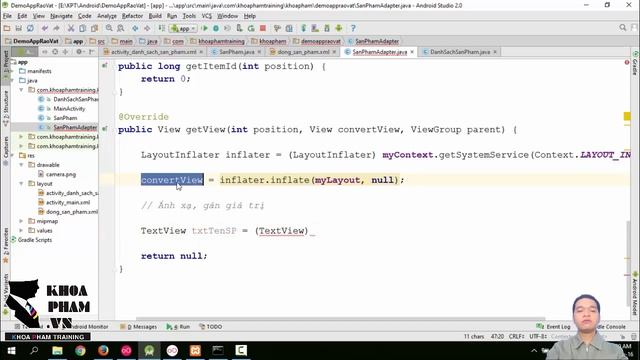
Task: Click the Make Project icon
Action: pos(162,28)
